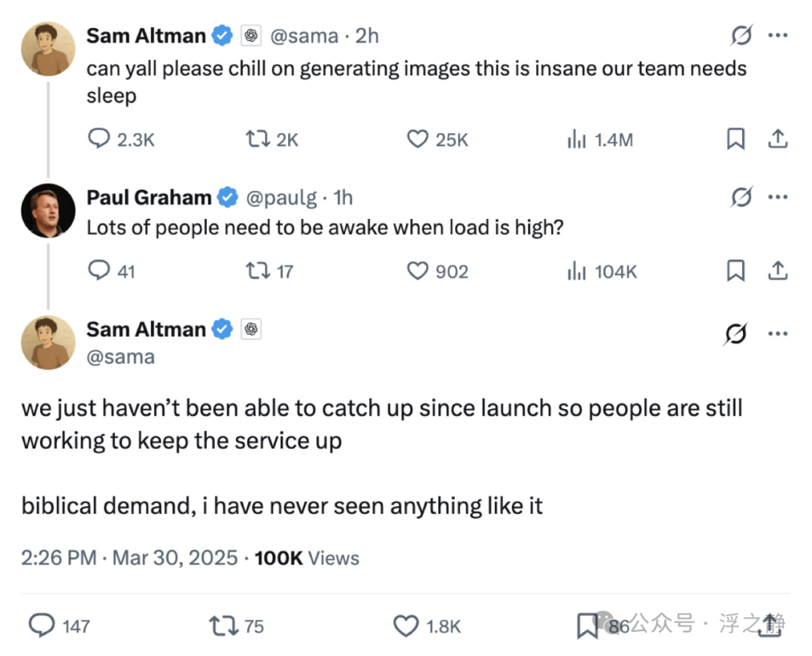
Task: Click the OpenAI affiliation badge on main tweet
Action: 251,329
